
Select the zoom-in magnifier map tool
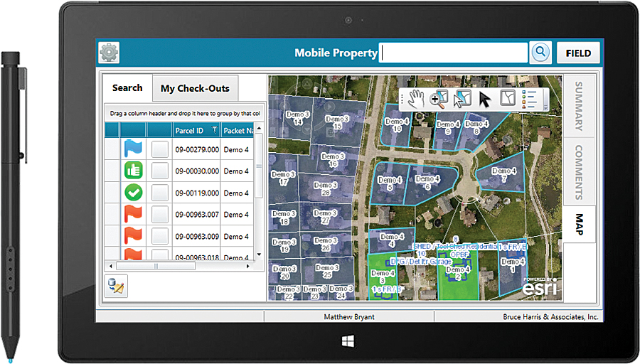click(439, 99)
